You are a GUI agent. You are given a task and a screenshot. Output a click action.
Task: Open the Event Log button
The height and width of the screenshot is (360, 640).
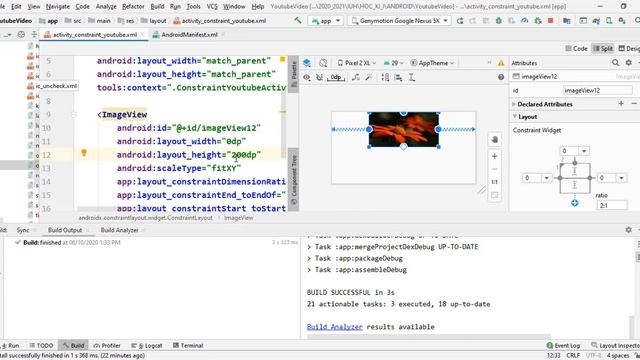tap(563, 345)
